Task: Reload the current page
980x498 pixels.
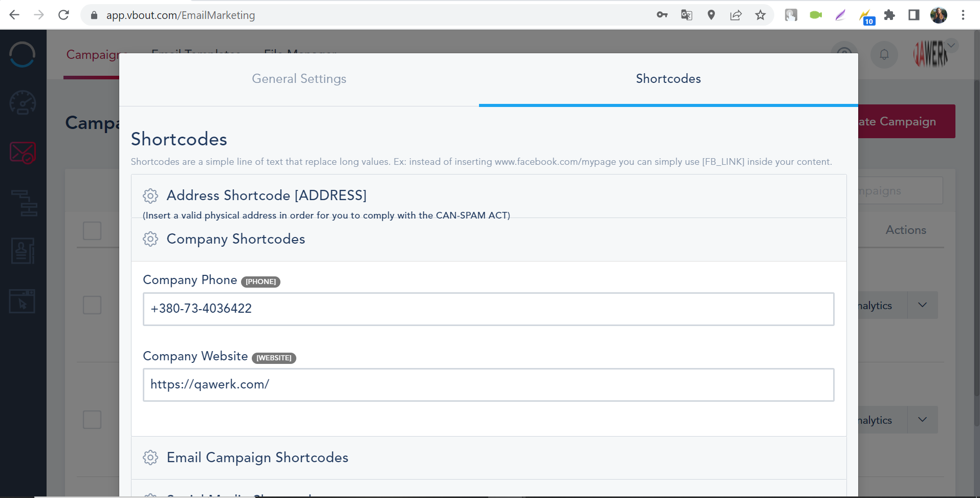Action: click(x=63, y=15)
